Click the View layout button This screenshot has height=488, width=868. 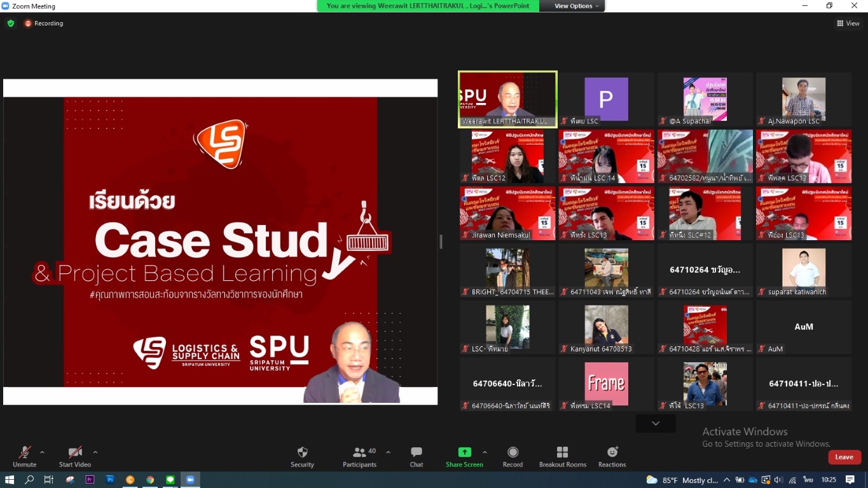coord(848,24)
